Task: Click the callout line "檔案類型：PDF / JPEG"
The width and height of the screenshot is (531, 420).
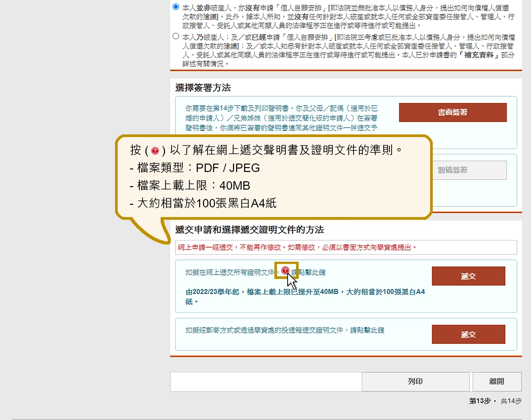Action: [195, 168]
